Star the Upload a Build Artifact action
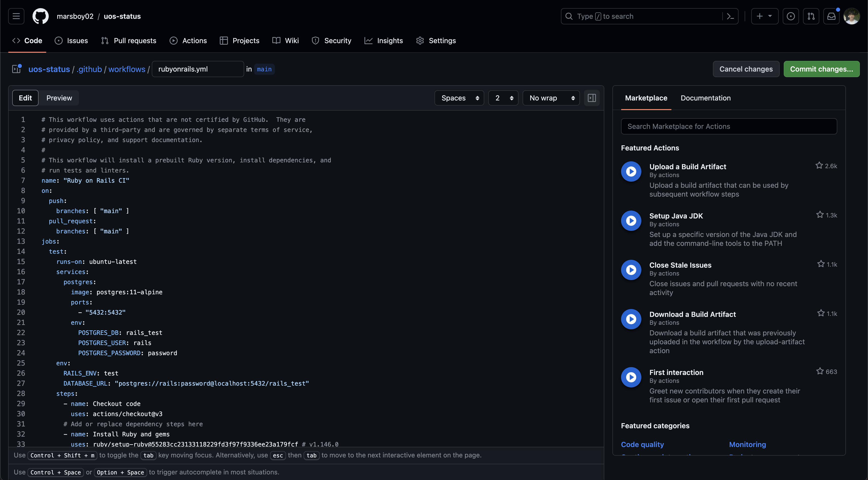The height and width of the screenshot is (480, 868). click(x=819, y=165)
